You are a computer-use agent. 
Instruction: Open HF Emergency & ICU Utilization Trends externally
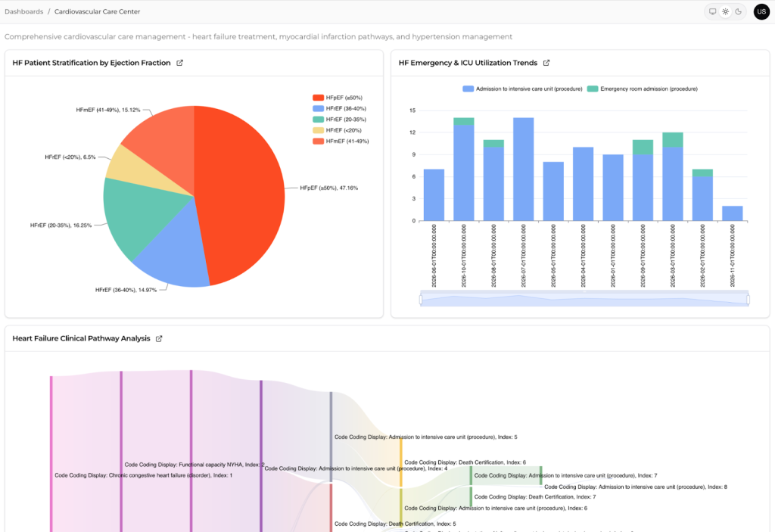click(x=547, y=64)
